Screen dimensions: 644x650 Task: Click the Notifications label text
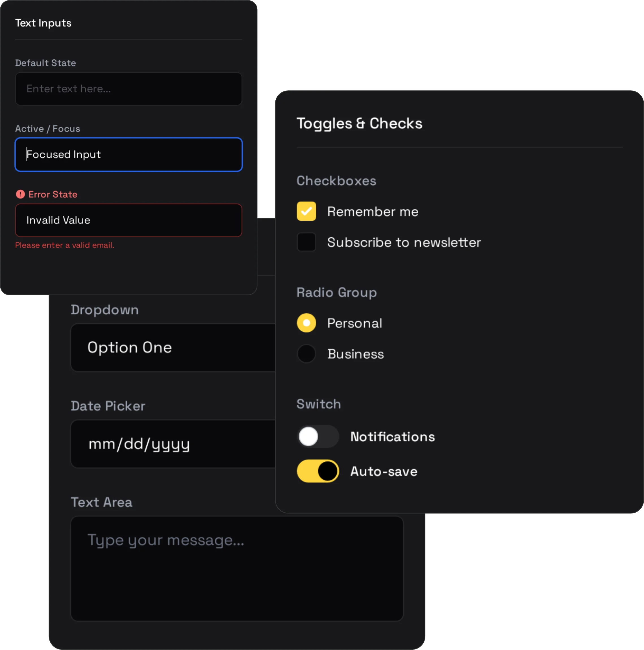[392, 437]
